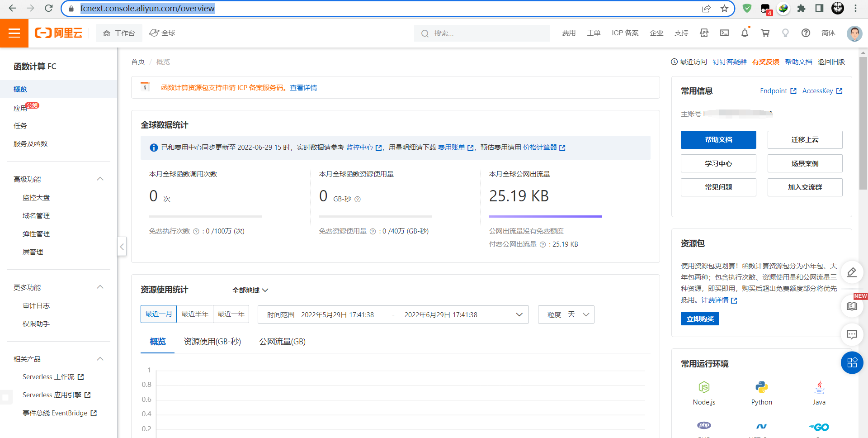Collapse the 高级功能 section
Image resolution: width=868 pixels, height=438 pixels.
point(100,179)
